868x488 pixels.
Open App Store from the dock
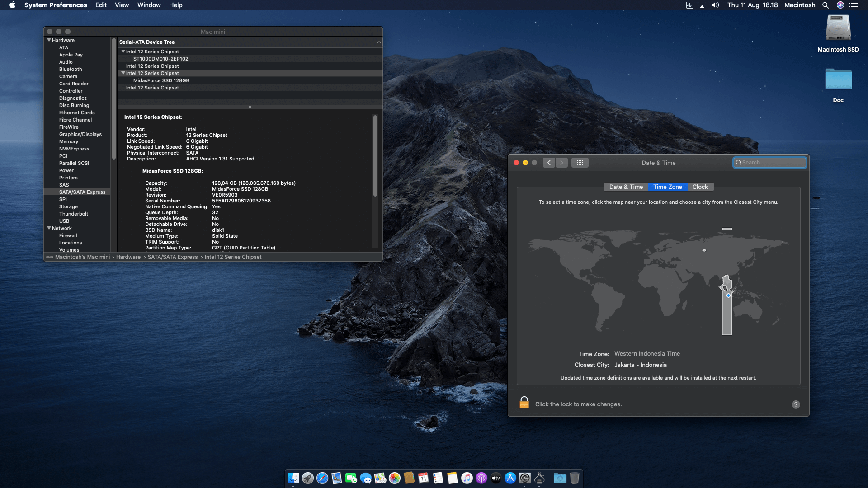click(x=510, y=478)
